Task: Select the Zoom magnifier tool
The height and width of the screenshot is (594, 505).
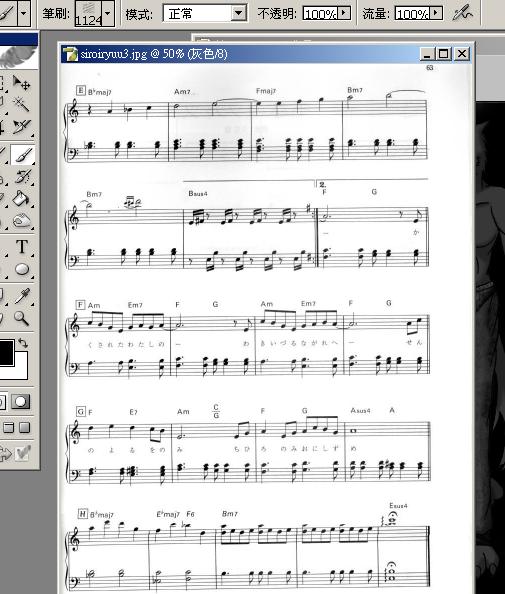Action: 21,318
